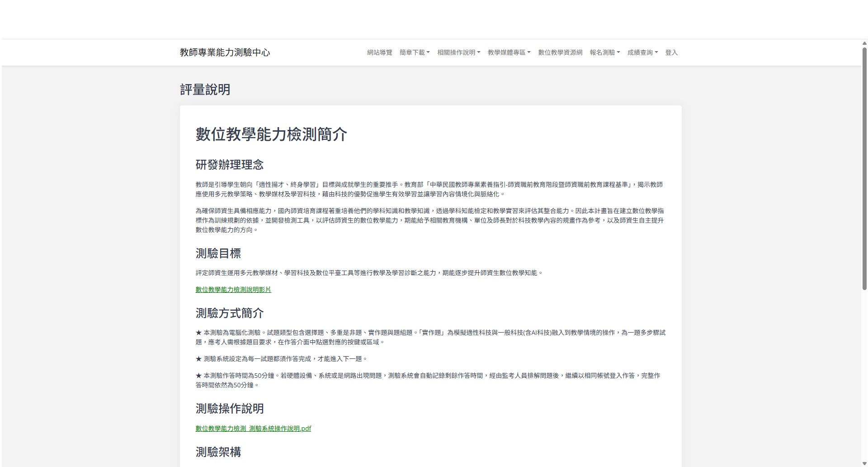
Task: Click the scrollbar up arrow
Action: 864,43
